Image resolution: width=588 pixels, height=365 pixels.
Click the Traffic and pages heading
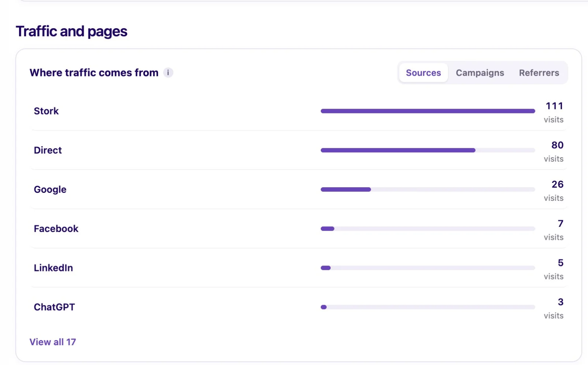tap(72, 32)
